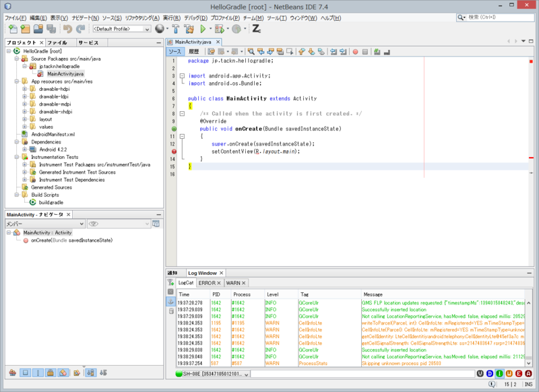Open the Help menu ヘルプ(H)

(331, 18)
